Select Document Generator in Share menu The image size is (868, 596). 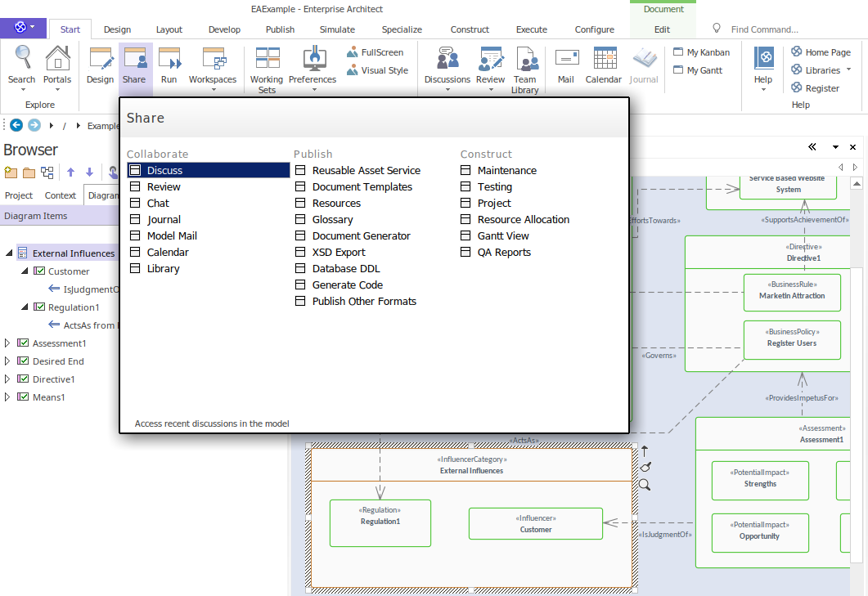361,236
